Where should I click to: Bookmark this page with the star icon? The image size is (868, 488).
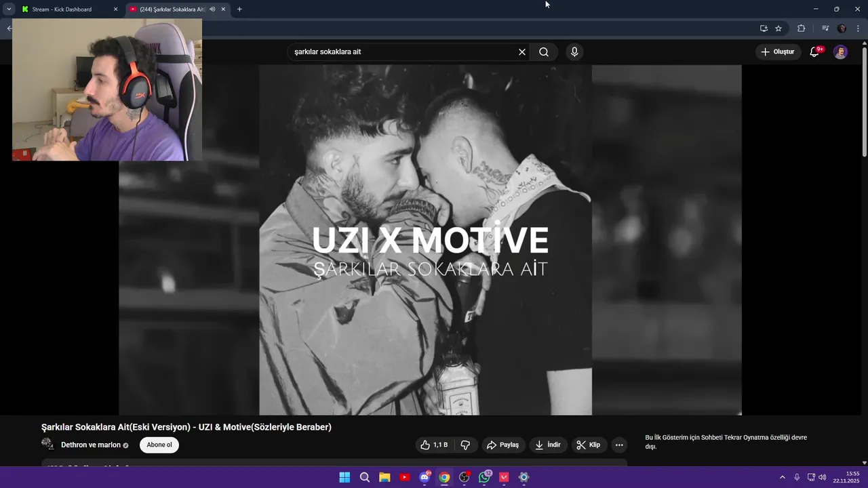point(778,28)
